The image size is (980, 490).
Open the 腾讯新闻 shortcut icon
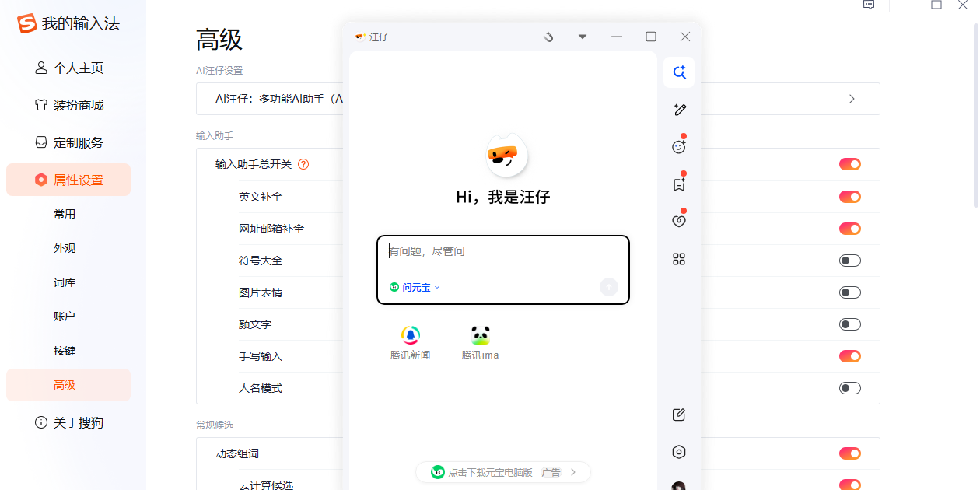411,335
